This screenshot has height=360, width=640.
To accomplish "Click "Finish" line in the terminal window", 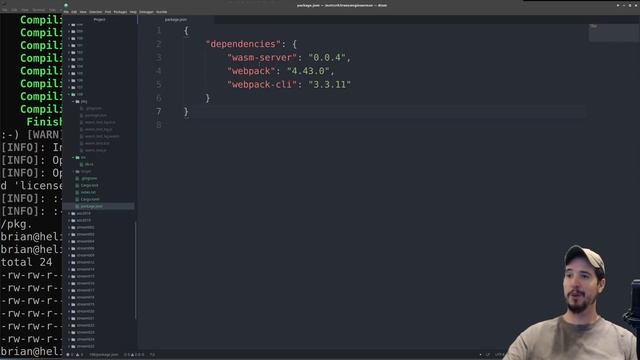I will (x=44, y=122).
